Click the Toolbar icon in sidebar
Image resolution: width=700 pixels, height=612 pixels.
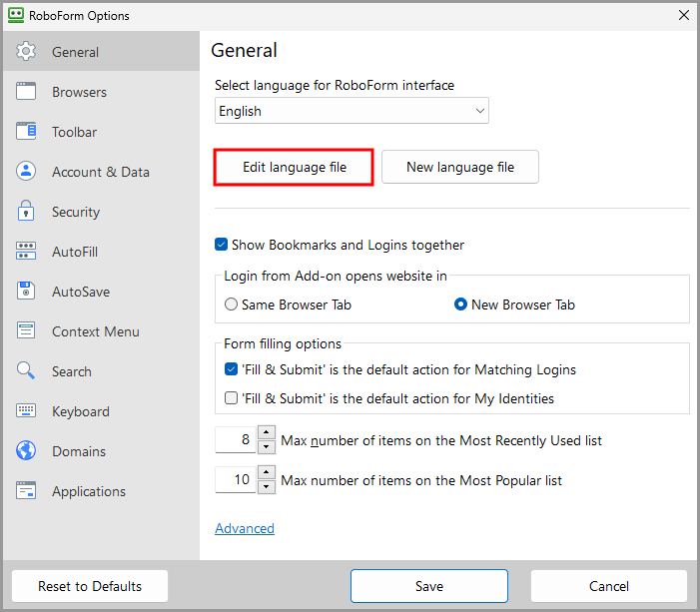click(x=26, y=131)
